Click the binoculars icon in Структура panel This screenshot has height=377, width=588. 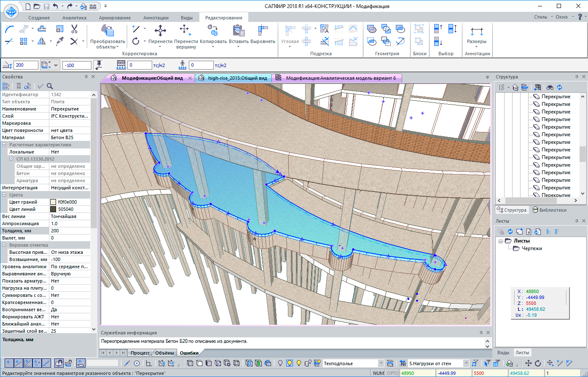click(550, 87)
